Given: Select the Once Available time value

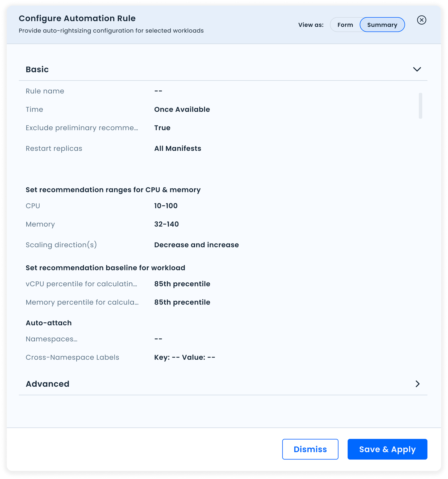Looking at the screenshot, I should coord(182,109).
